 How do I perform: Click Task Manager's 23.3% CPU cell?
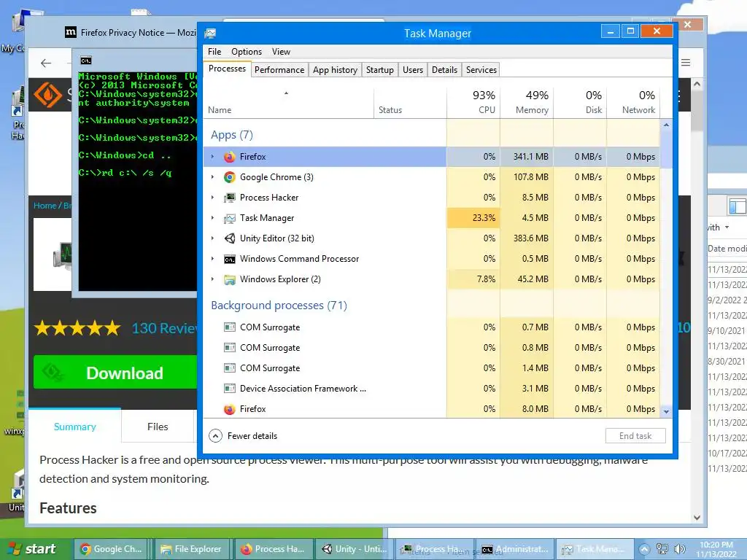[x=473, y=218]
